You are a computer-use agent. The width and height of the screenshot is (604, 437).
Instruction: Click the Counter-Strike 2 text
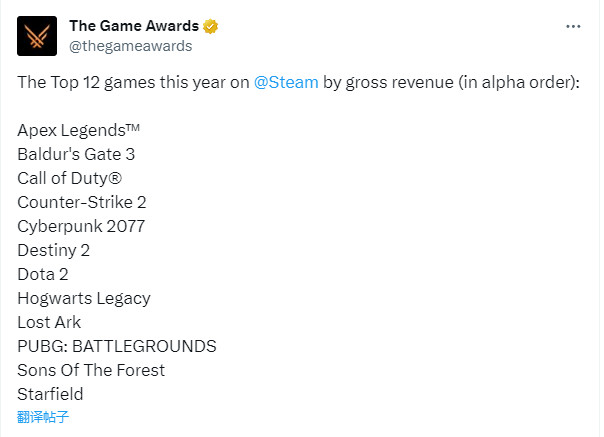click(82, 202)
